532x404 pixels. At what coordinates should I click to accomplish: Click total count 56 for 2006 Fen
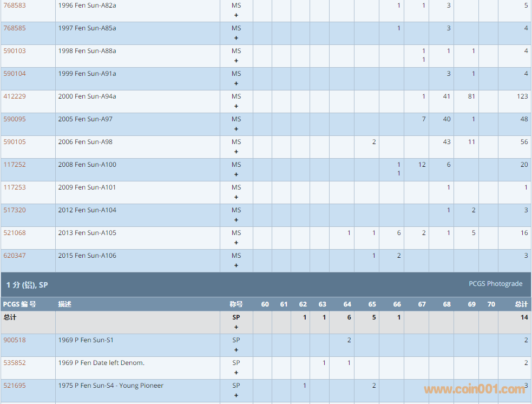pos(524,142)
